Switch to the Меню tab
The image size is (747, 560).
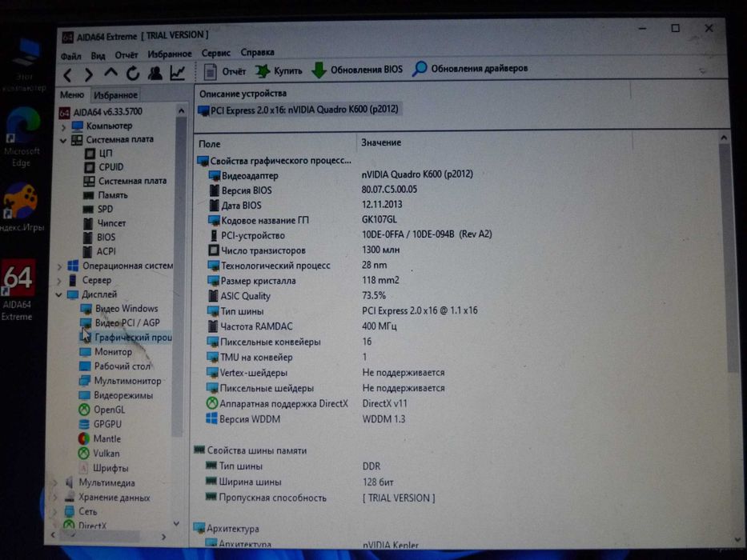pyautogui.click(x=72, y=94)
